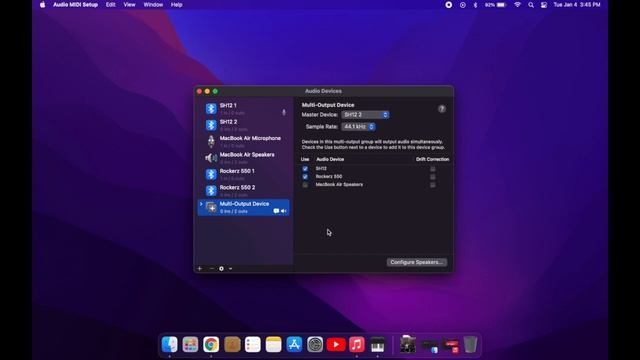Viewport: 640px width, 360px height.
Task: Open the Music app from the dock
Action: coord(357,344)
